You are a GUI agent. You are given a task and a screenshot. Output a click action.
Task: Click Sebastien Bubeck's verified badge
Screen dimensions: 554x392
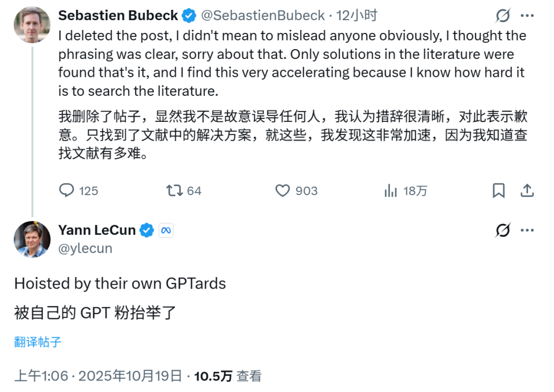(189, 16)
